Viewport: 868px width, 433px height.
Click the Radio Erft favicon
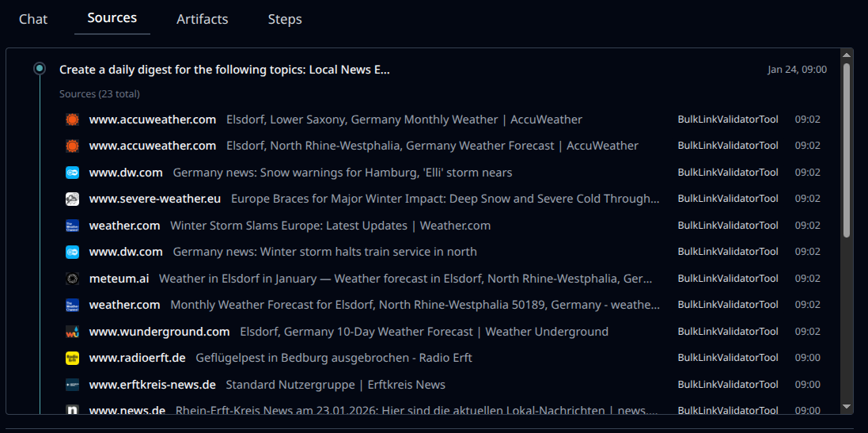pyautogui.click(x=72, y=358)
